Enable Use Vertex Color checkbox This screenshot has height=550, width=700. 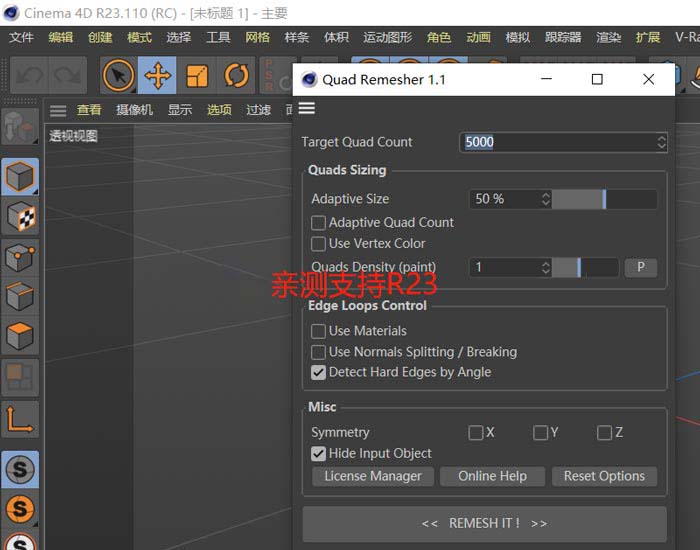coord(318,244)
